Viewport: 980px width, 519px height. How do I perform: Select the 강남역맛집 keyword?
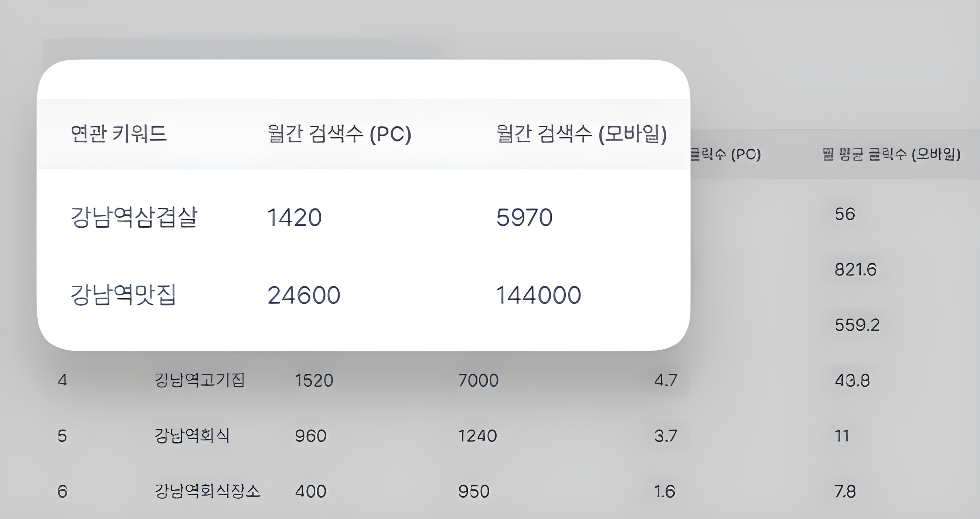123,295
